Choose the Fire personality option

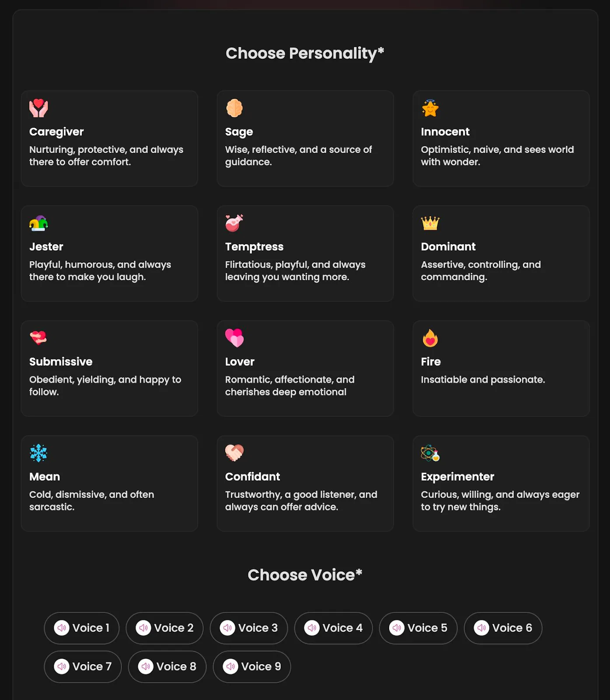pos(501,368)
